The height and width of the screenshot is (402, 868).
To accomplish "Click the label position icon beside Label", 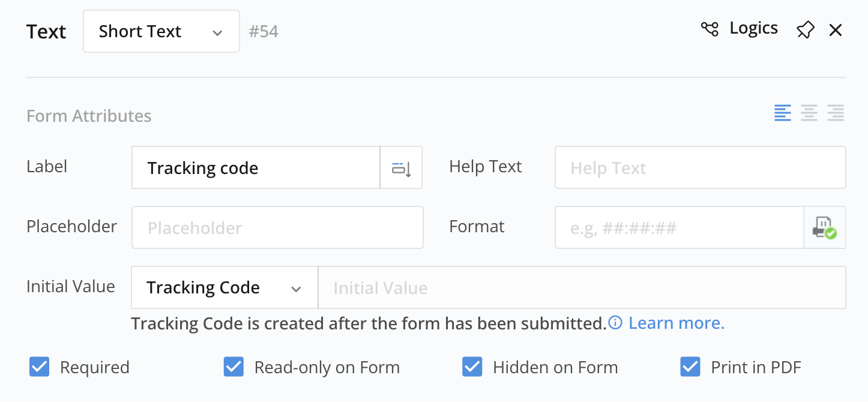I will [x=401, y=168].
